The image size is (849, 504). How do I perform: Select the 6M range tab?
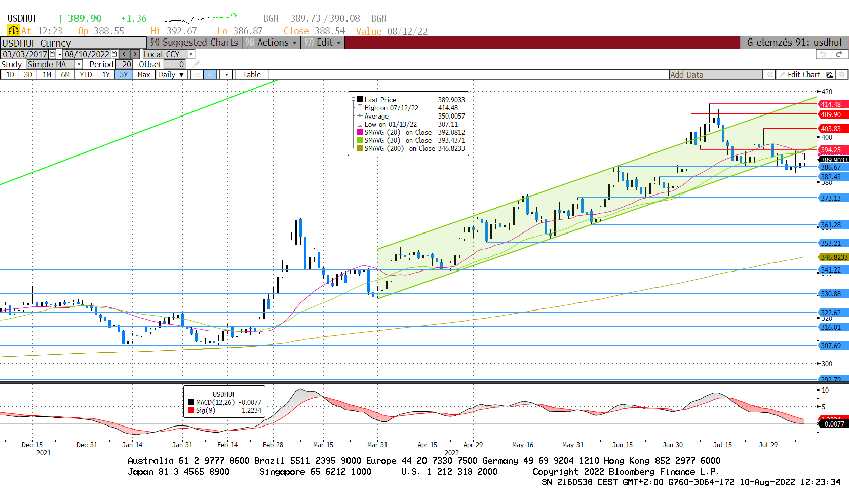click(x=65, y=75)
